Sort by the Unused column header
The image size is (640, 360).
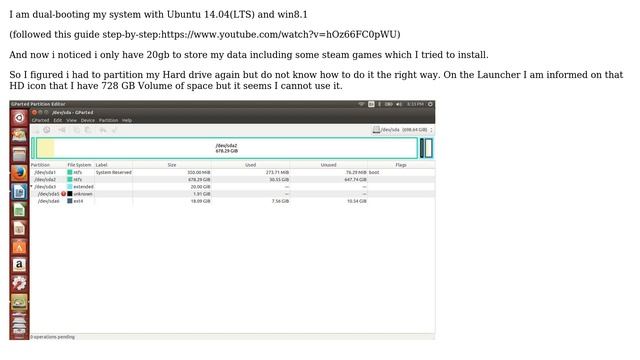point(329,165)
